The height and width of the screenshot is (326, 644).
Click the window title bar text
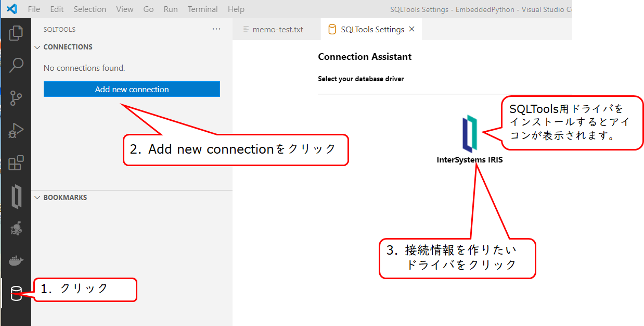click(x=481, y=9)
